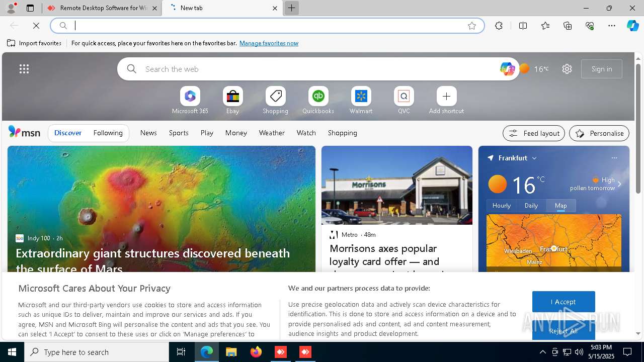Open Quickbooks shortcut tile
644x362 pixels.
click(318, 100)
